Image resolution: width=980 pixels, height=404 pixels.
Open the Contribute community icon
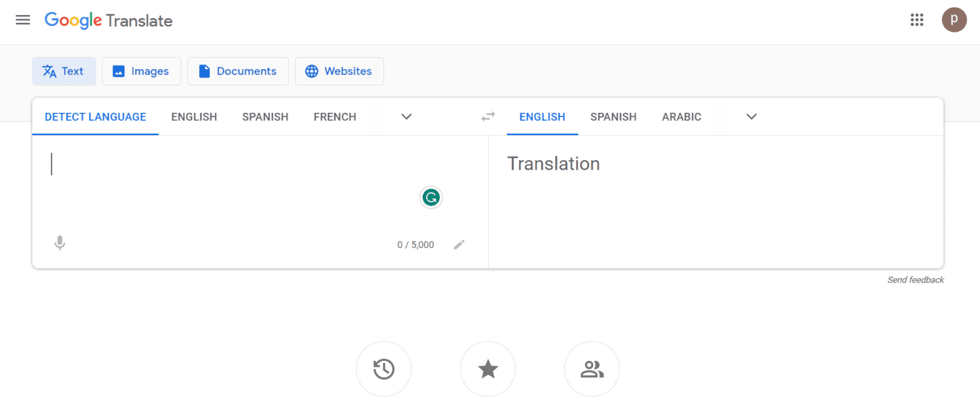(x=592, y=369)
